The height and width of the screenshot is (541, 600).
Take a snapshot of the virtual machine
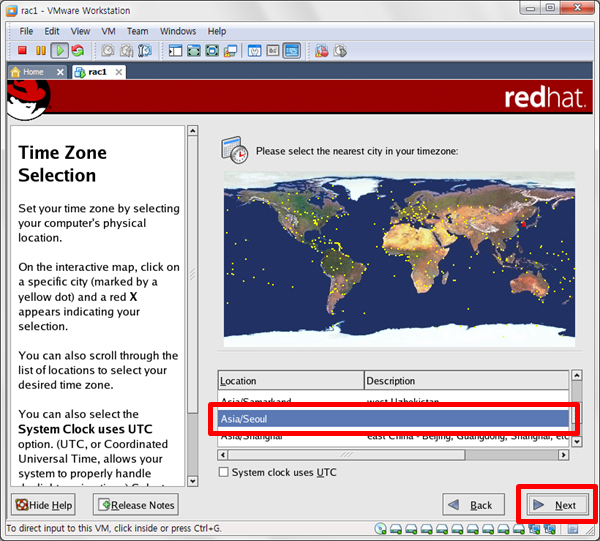(x=108, y=51)
